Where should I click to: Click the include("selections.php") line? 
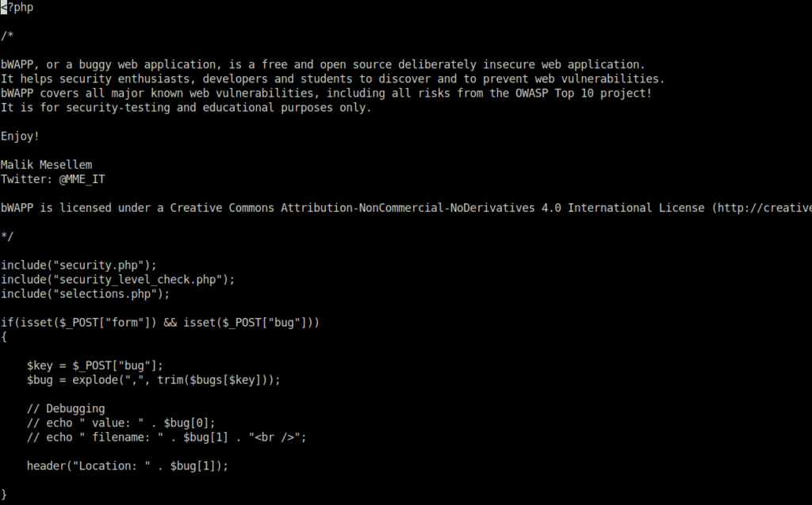click(x=85, y=294)
